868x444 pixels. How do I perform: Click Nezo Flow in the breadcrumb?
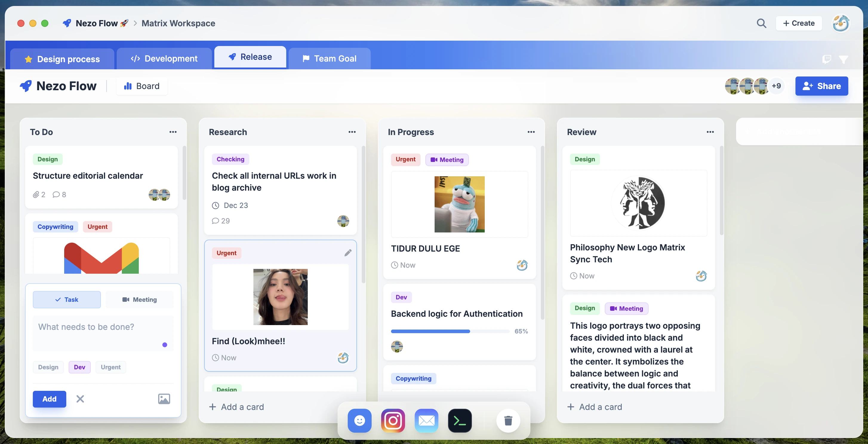point(97,23)
